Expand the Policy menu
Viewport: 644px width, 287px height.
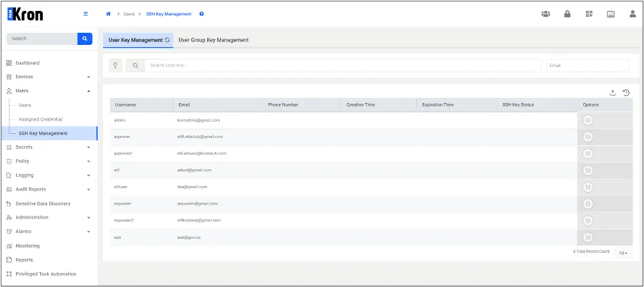(x=89, y=161)
